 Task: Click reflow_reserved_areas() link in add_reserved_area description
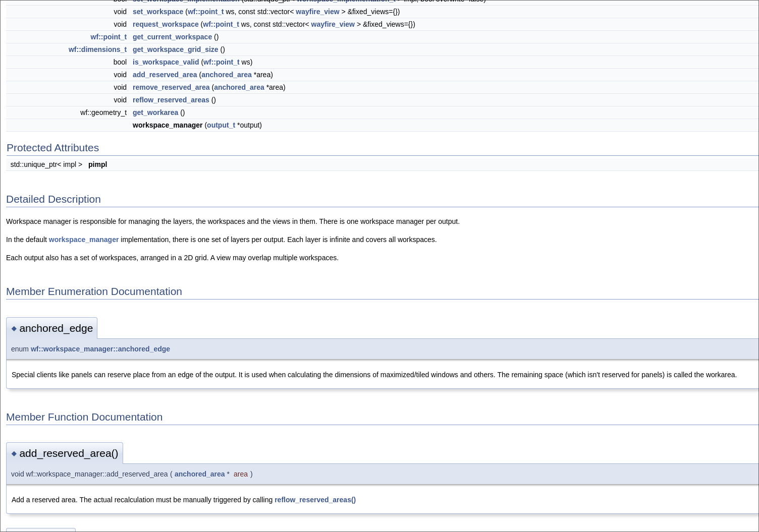[x=315, y=500]
